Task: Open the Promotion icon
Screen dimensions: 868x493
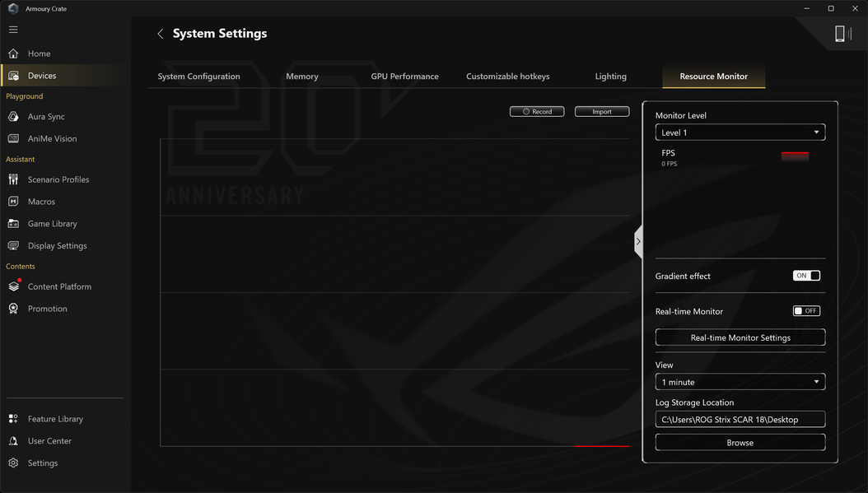Action: (13, 309)
